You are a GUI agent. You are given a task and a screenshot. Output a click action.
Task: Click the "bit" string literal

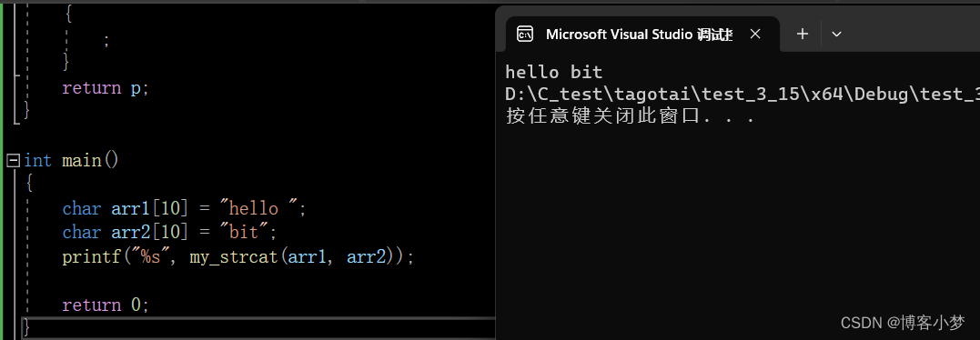(x=247, y=232)
